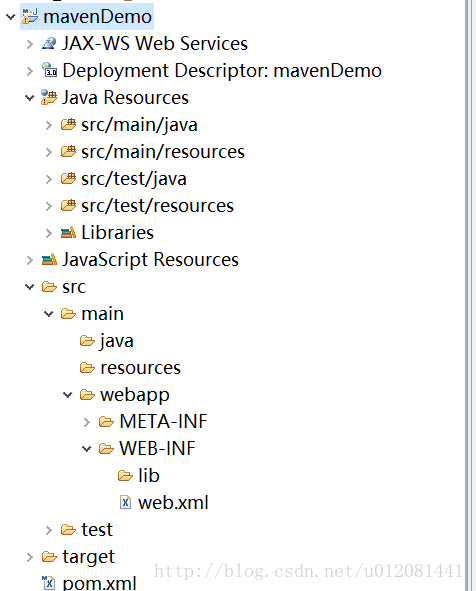
Task: Click the src folder icon
Action: [49, 287]
